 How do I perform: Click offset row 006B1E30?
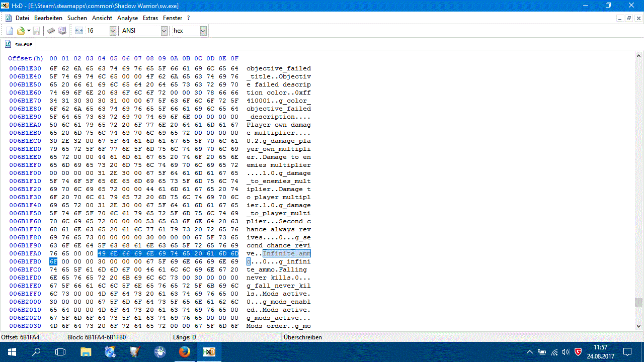coord(26,68)
